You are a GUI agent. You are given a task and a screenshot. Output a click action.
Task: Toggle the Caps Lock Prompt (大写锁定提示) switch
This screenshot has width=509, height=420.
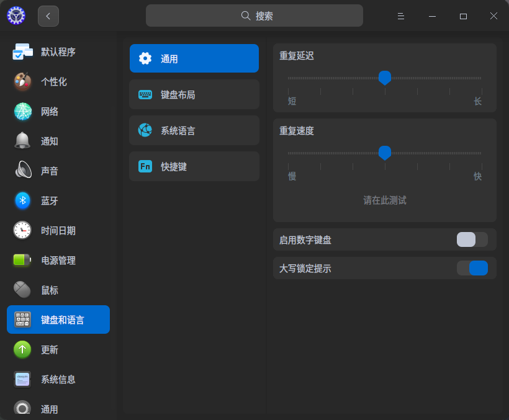(x=472, y=268)
